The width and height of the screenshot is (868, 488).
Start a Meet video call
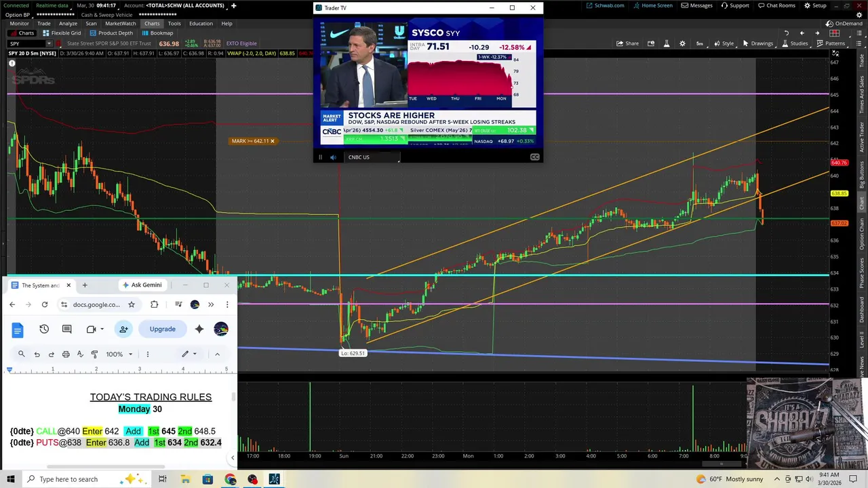(x=92, y=329)
